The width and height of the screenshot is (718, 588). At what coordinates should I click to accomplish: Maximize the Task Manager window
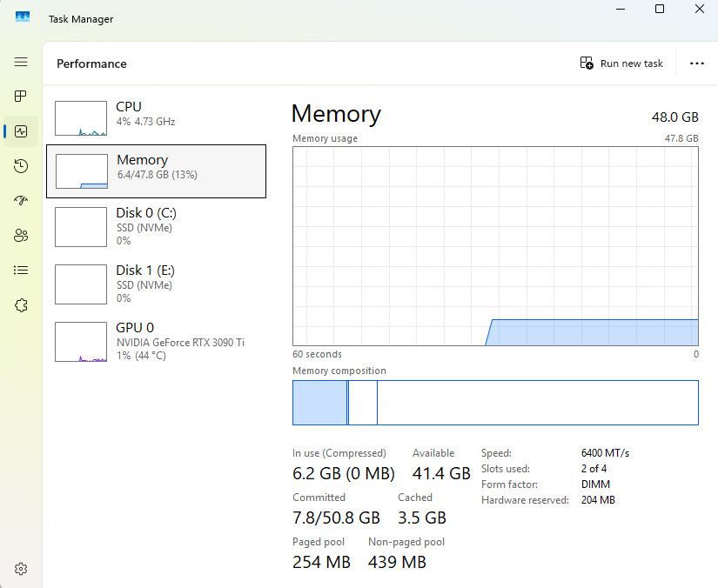(x=660, y=10)
